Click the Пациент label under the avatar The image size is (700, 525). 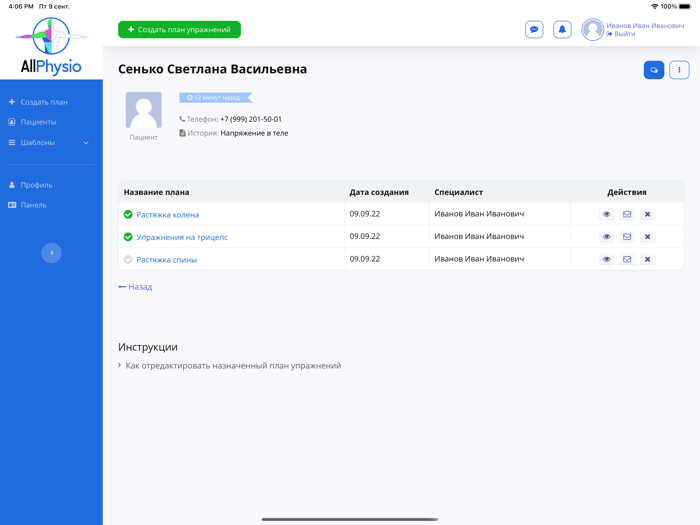[x=144, y=138]
